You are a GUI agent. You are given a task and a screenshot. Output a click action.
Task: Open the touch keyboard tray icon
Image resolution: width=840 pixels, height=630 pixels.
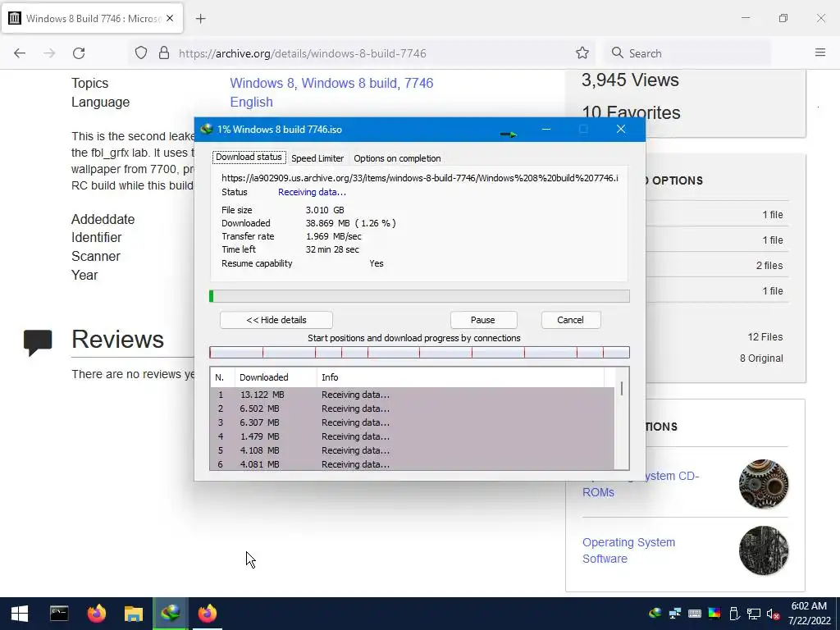[x=695, y=614]
